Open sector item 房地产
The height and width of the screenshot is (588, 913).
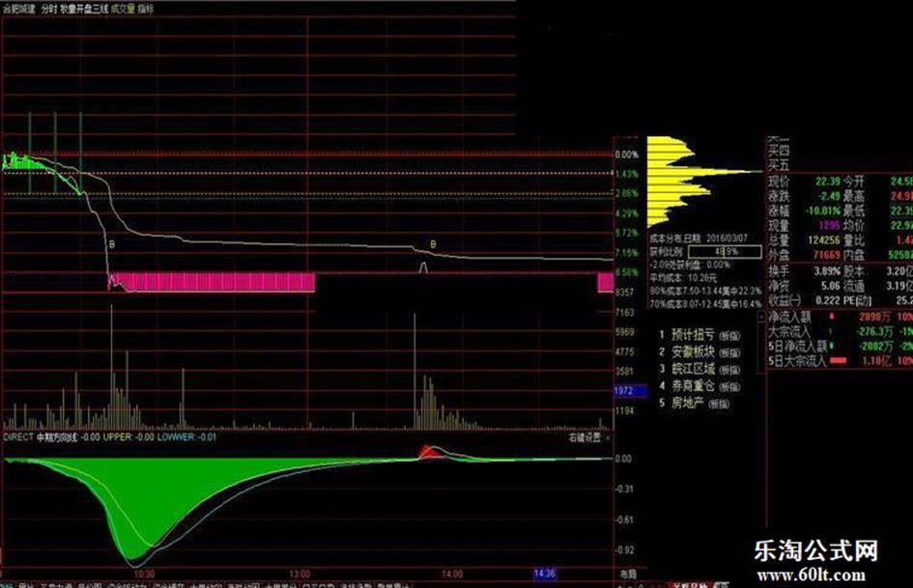[x=688, y=403]
